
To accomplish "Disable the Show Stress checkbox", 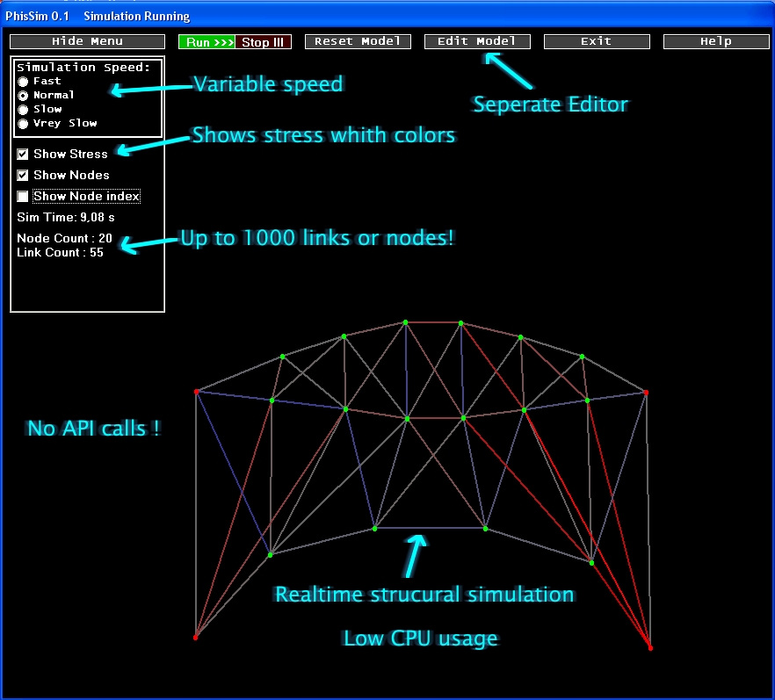I will [23, 154].
